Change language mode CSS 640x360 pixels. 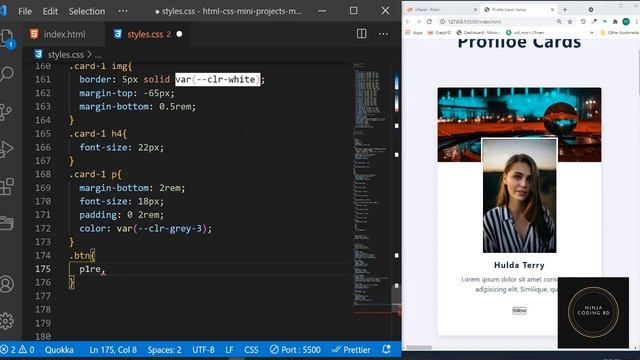(251, 350)
